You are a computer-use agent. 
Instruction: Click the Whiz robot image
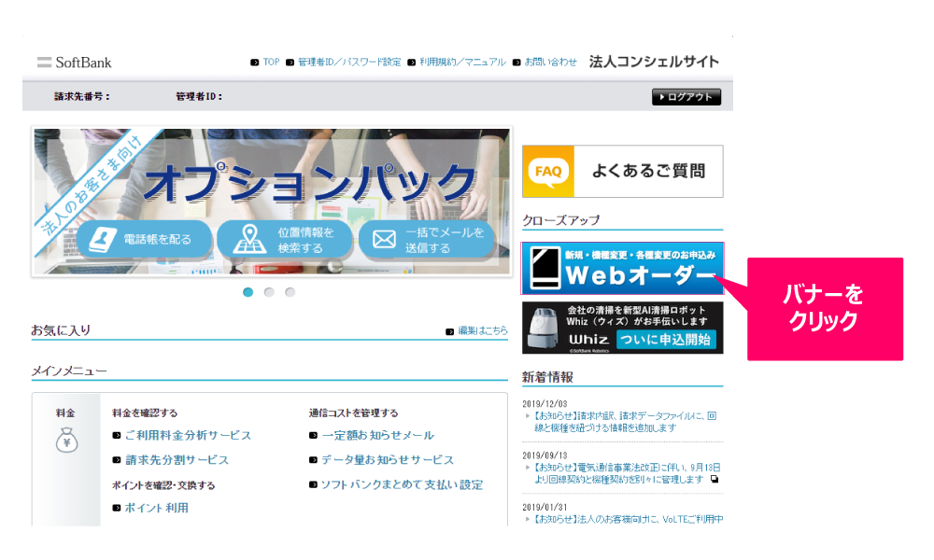pos(544,328)
